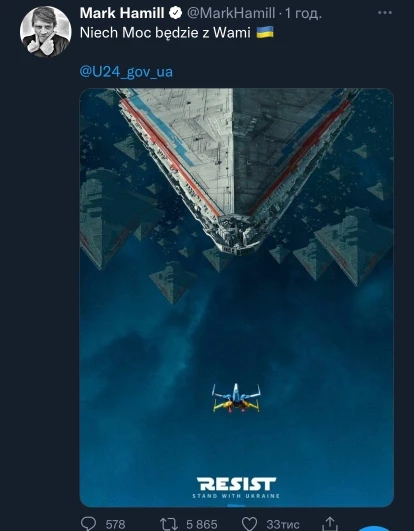Open the tweet via the timestamp
The width and height of the screenshot is (414, 531).
coord(303,14)
